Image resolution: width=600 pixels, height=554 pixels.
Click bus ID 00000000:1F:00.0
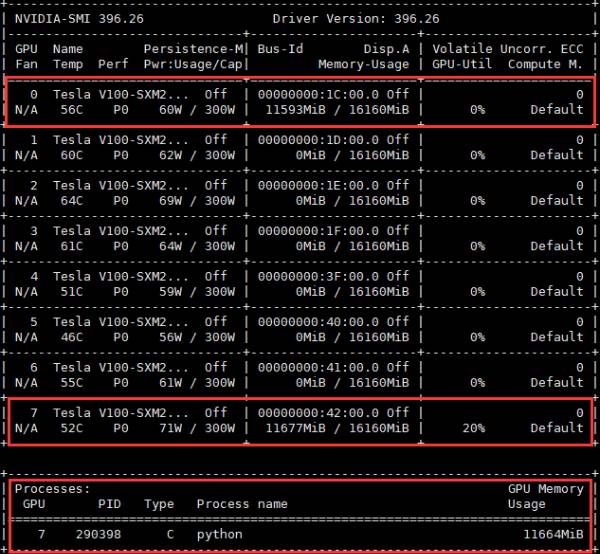pyautogui.click(x=318, y=231)
